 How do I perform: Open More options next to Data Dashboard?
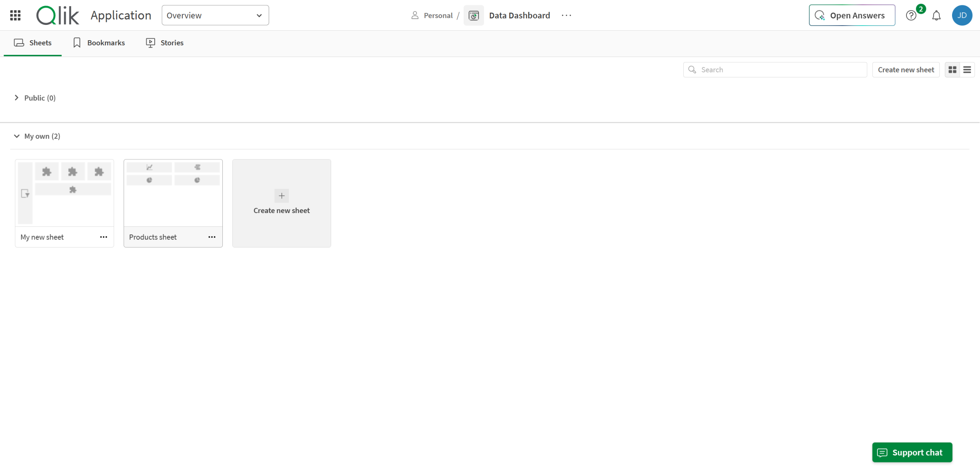(x=566, y=15)
